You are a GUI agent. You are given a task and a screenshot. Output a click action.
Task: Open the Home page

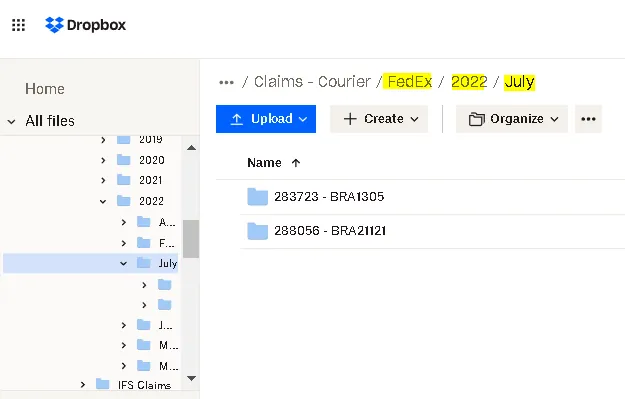pyautogui.click(x=45, y=88)
